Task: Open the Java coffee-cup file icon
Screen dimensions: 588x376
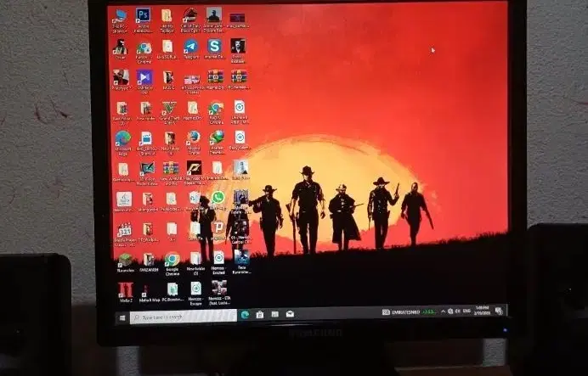Action: click(124, 202)
